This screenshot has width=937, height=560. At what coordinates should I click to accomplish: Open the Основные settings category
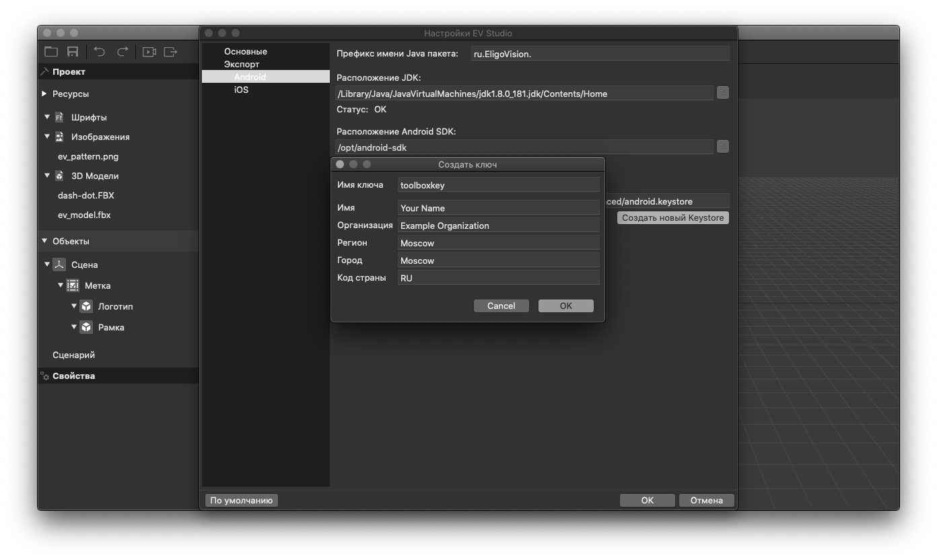245,51
